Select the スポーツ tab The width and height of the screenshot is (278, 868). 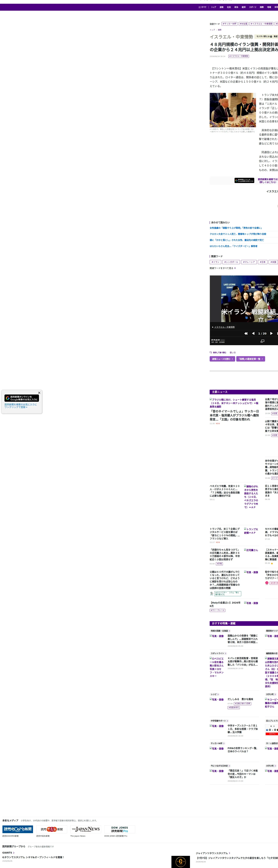[253, 7]
